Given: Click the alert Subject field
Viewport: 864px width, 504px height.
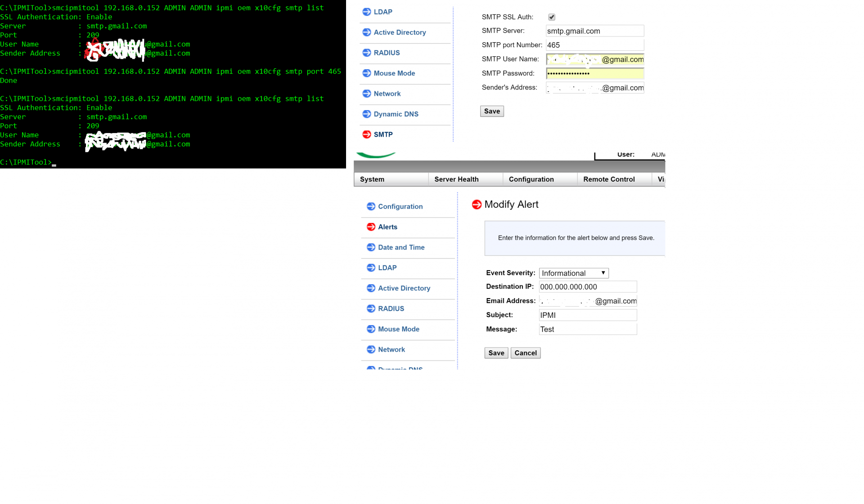Looking at the screenshot, I should 588,315.
